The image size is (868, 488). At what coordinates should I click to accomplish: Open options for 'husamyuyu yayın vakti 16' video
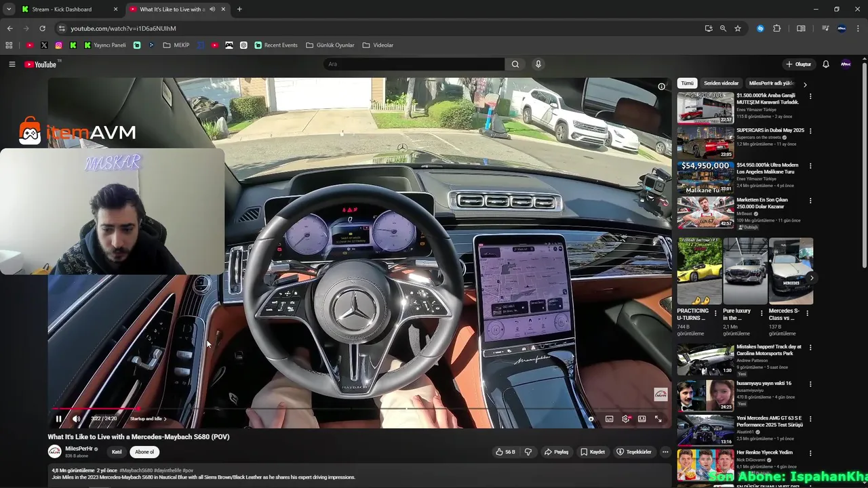pyautogui.click(x=810, y=384)
